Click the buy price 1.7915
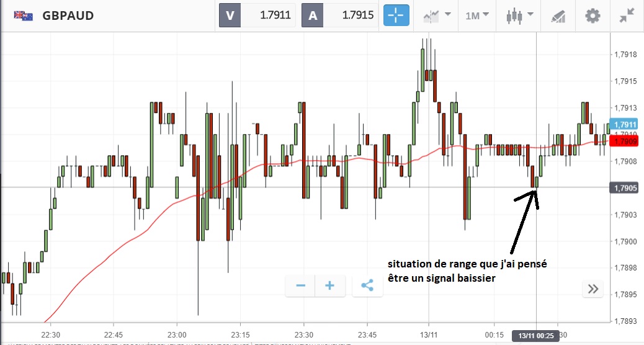644x345 pixels. 358,15
